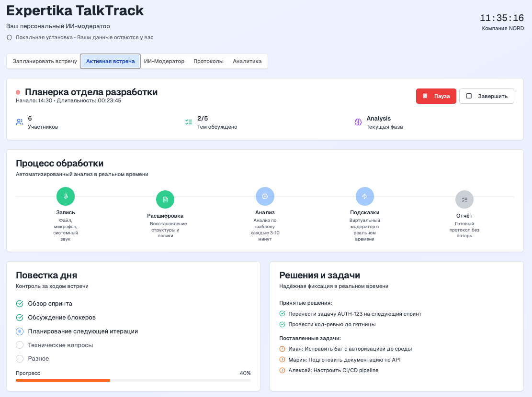This screenshot has width=532, height=397.
Task: Select the Расшифровка document step icon
Action: (165, 199)
